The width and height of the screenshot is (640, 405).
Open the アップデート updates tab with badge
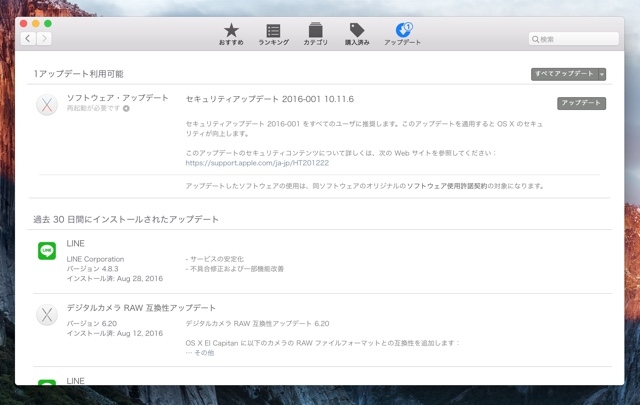coord(402,34)
